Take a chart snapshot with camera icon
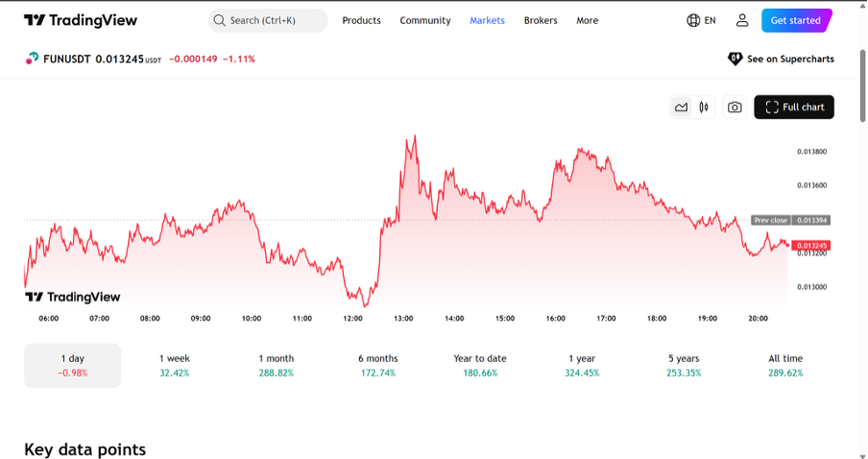Screen dimensions: 868x459 [x=735, y=108]
